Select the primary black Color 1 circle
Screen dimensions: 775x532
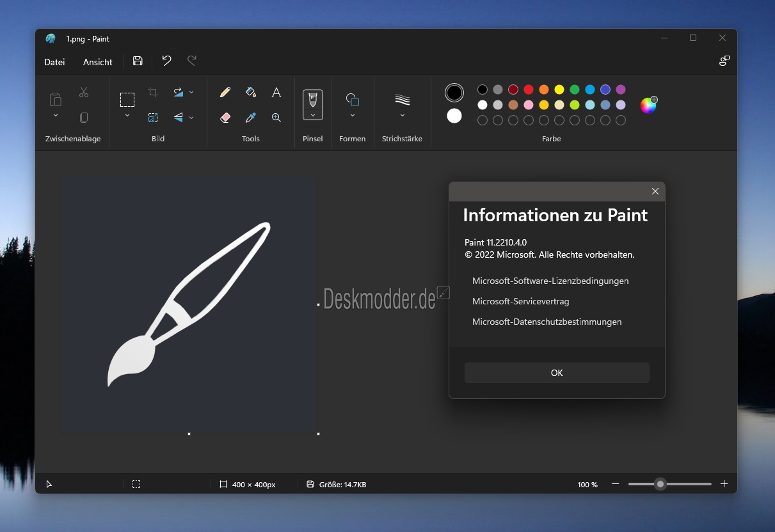click(454, 93)
